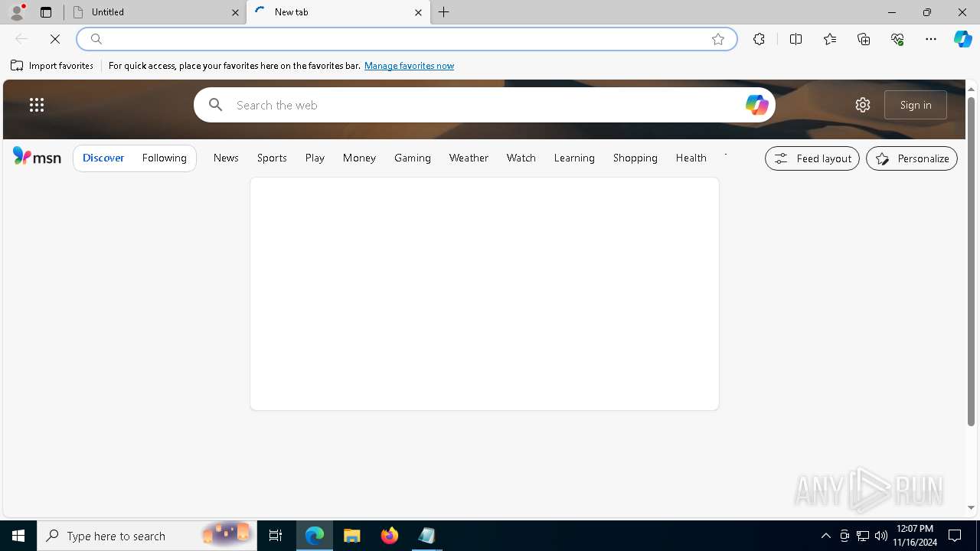The image size is (980, 551).
Task: Show hidden system tray icons
Action: coord(825,536)
